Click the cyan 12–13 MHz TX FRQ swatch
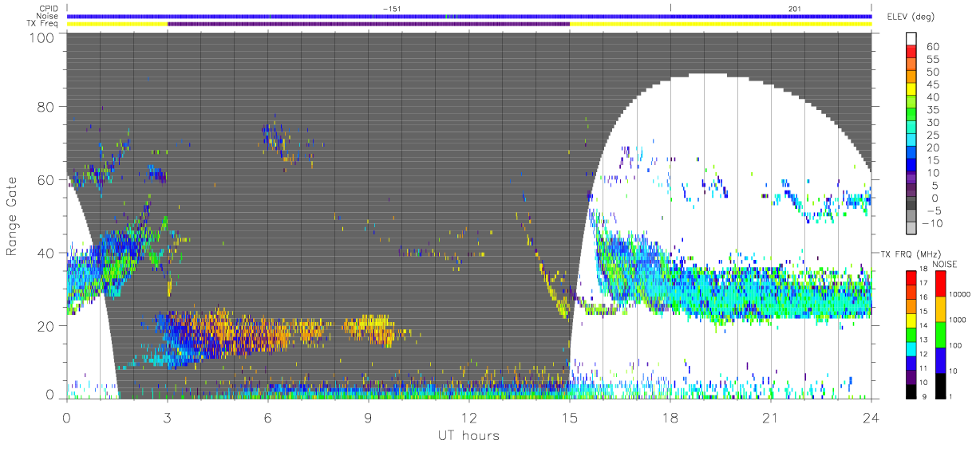This screenshot has height=452, width=980. (x=912, y=348)
